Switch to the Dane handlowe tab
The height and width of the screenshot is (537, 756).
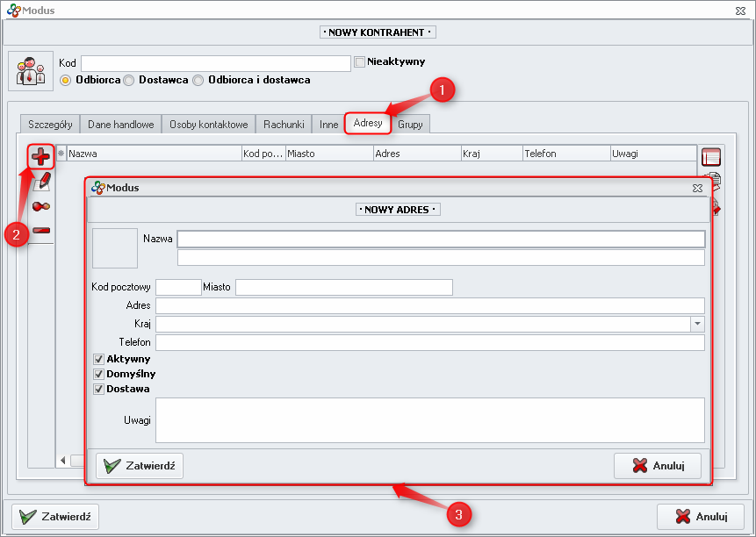(x=121, y=125)
